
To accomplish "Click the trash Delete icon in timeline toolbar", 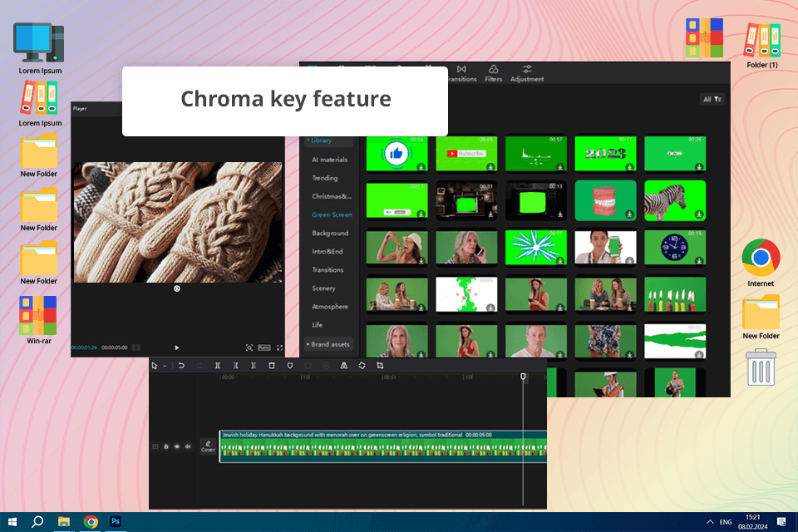I will pos(272,366).
